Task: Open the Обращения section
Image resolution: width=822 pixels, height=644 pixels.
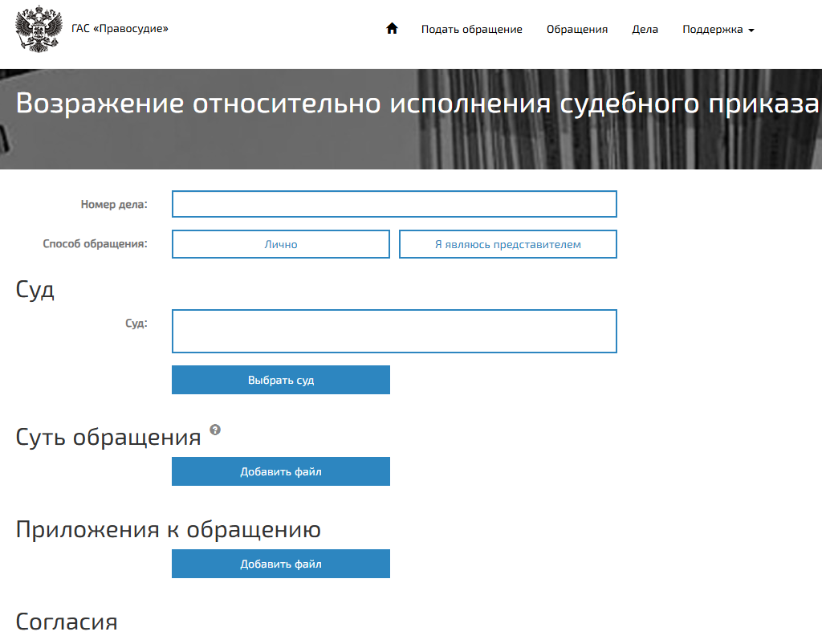Action: (576, 29)
